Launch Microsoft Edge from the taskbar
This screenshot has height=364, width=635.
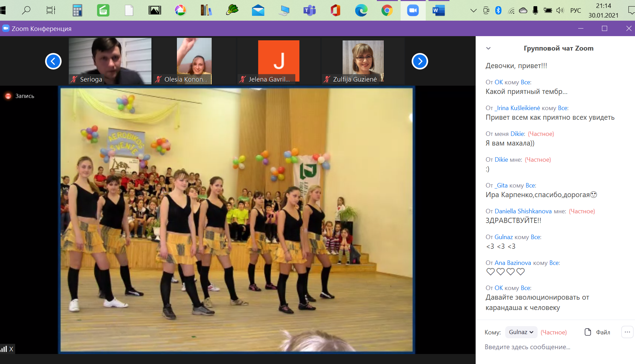coord(361,11)
